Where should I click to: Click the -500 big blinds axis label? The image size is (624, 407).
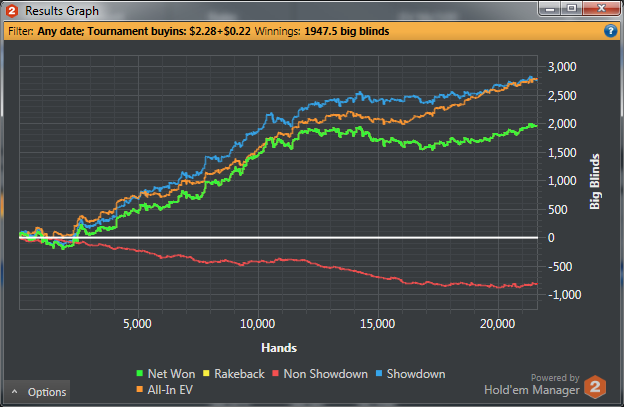pyautogui.click(x=560, y=267)
